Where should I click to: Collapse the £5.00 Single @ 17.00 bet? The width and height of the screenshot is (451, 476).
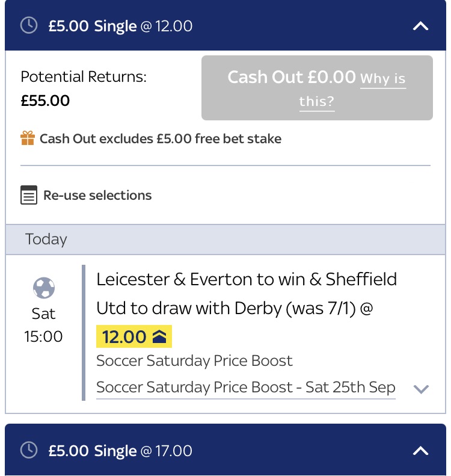pos(421,450)
